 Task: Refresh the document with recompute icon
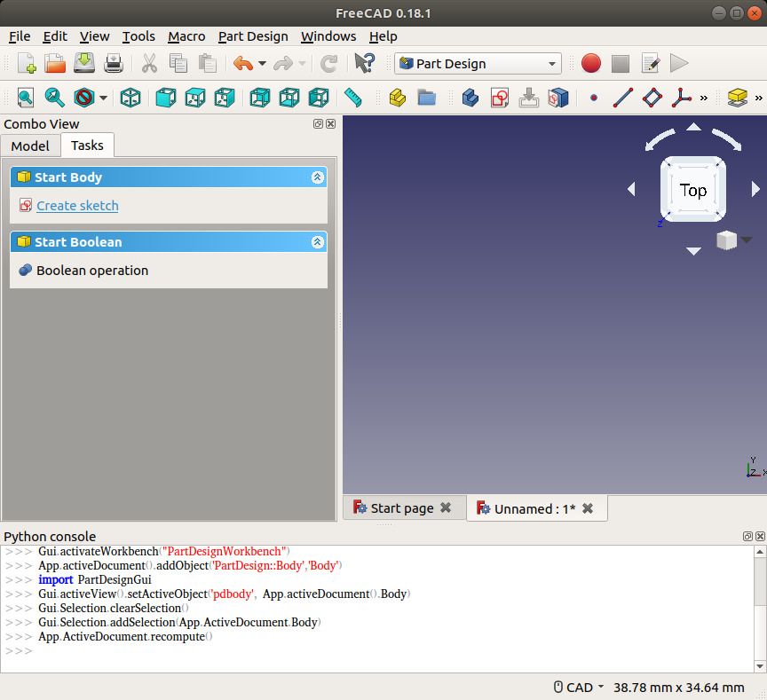328,64
